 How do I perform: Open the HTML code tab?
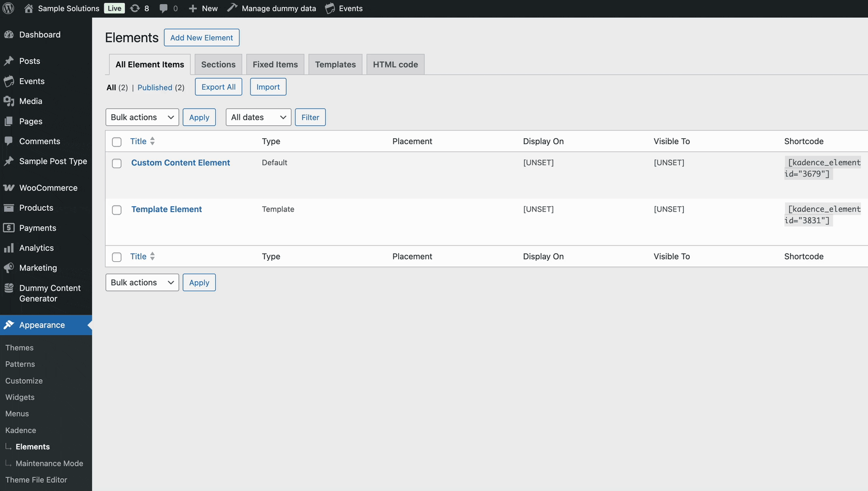[395, 64]
